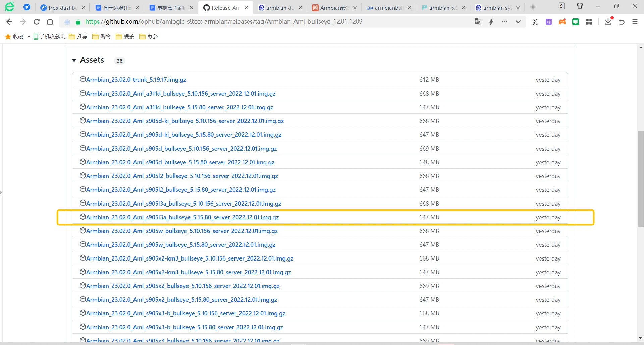Open the 推荐 bookmark folder

78,36
